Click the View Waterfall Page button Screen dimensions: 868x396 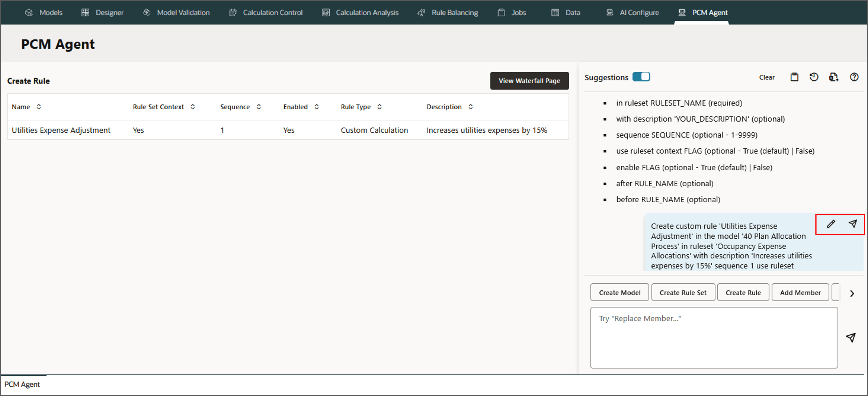tap(529, 81)
